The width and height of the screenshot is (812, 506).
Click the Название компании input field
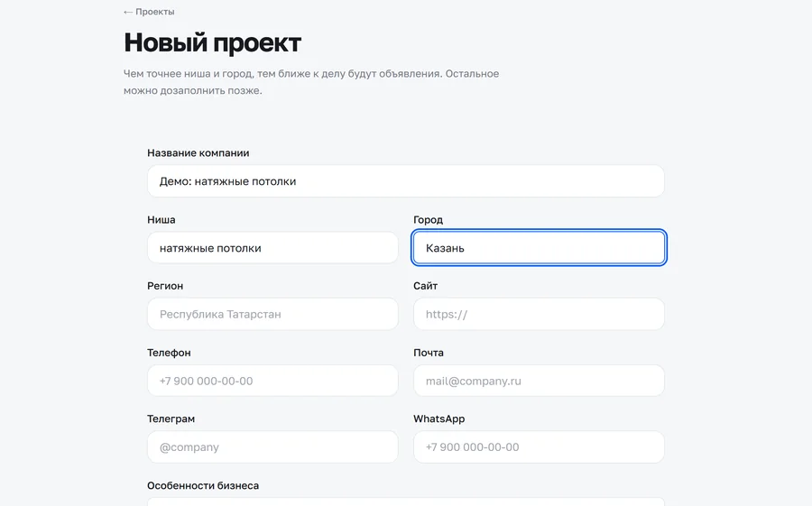(405, 181)
